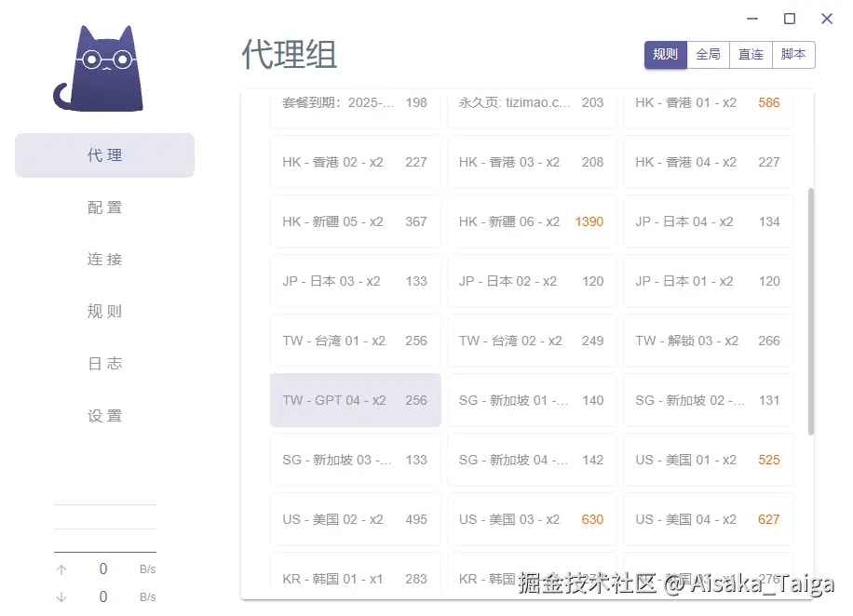Screen dimensions: 853x616
Task: Open the 配置 sidebar page
Action: (104, 208)
